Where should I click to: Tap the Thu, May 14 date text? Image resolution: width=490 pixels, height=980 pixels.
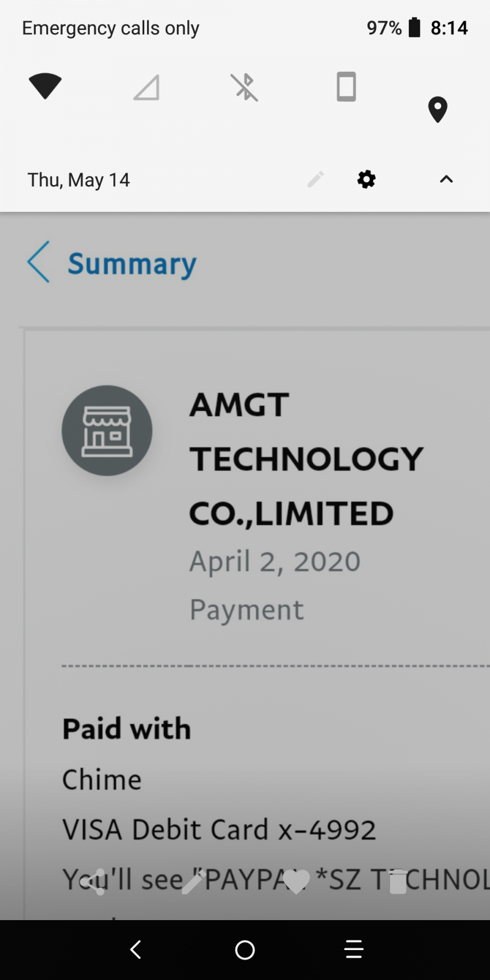(x=79, y=180)
